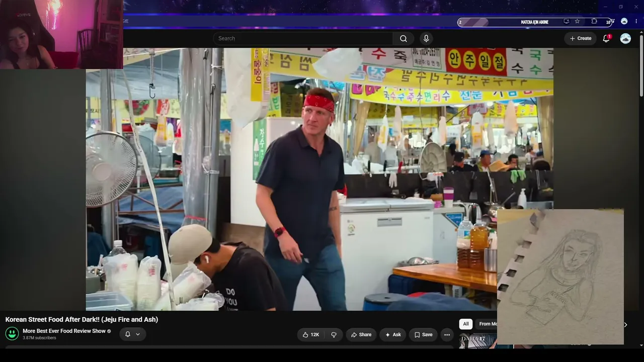This screenshot has height=362, width=644.
Task: Click the webcam overlay of the streamer
Action: tap(61, 34)
